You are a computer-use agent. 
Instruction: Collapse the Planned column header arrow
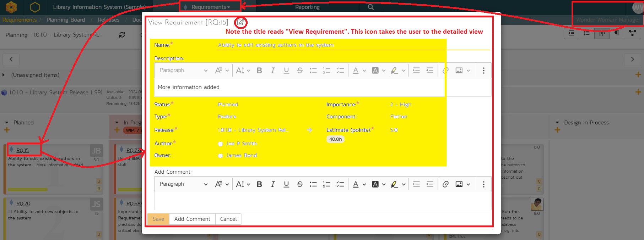point(7,123)
